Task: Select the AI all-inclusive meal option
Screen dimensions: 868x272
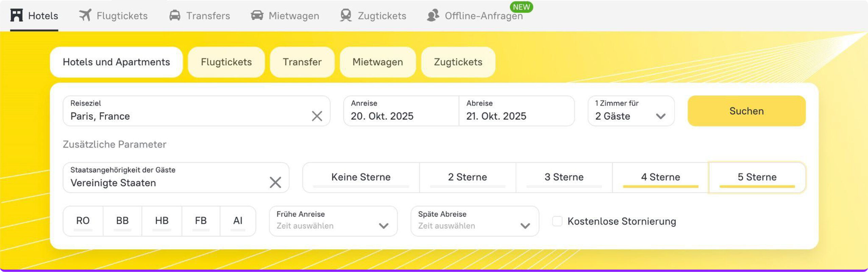Action: [238, 221]
